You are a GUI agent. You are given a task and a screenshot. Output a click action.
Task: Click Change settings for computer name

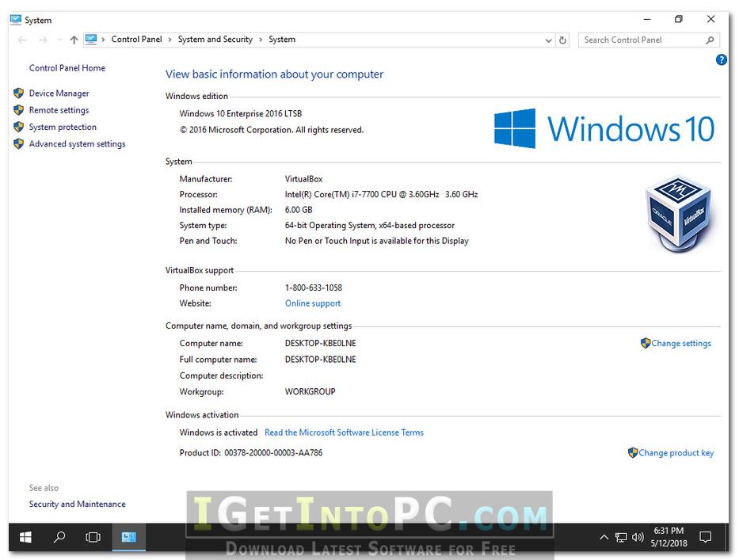(681, 343)
